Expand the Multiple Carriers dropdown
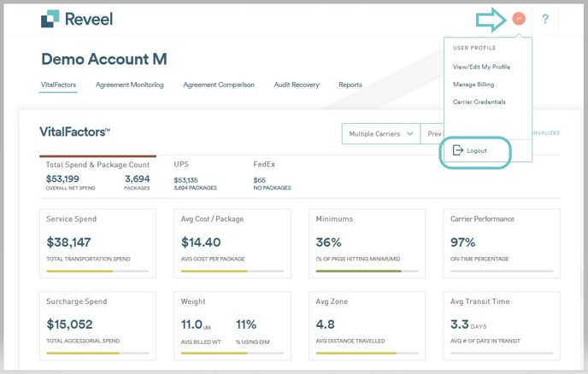Viewport: 588px width, 374px height. (x=381, y=134)
